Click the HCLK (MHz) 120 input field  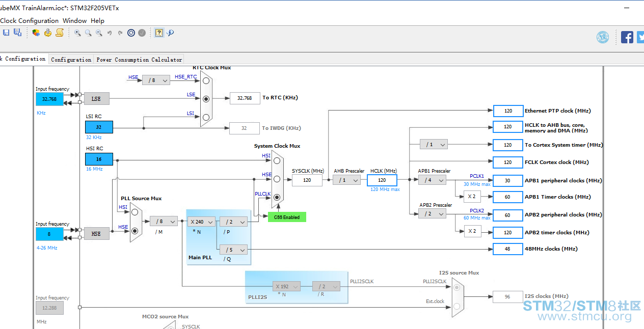(x=382, y=180)
